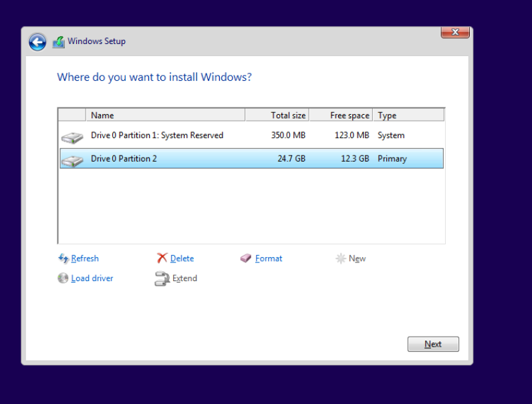Click the Load driver disc icon

point(63,278)
